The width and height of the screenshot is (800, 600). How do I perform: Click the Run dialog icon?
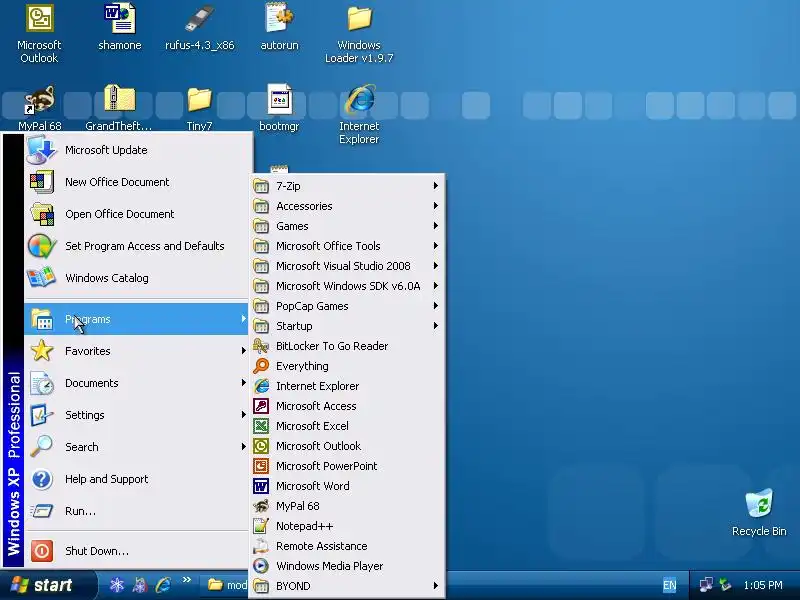pos(41,511)
